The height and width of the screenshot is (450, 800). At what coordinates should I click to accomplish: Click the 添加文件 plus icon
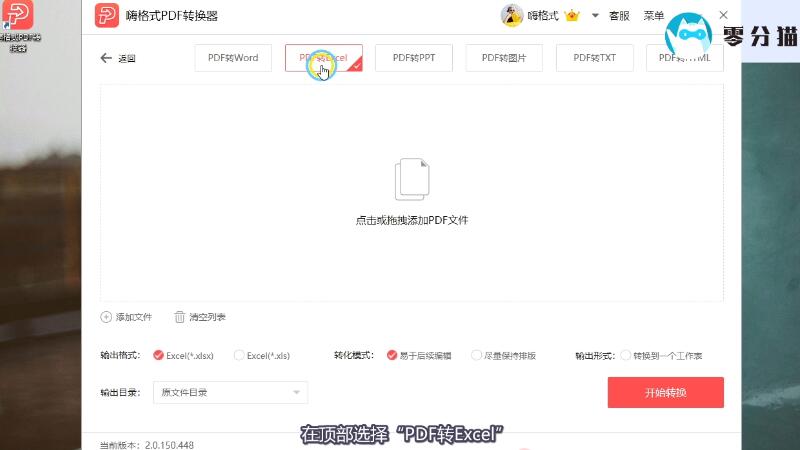click(106, 317)
